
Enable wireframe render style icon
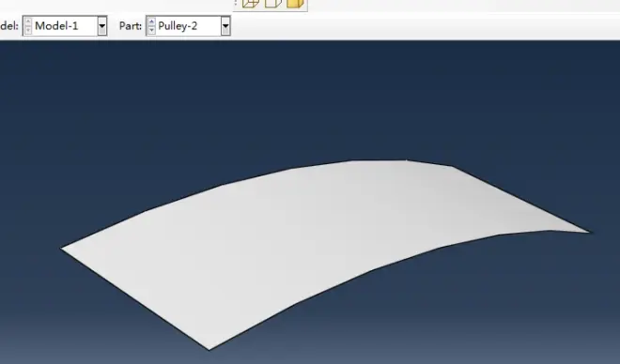pos(250,4)
